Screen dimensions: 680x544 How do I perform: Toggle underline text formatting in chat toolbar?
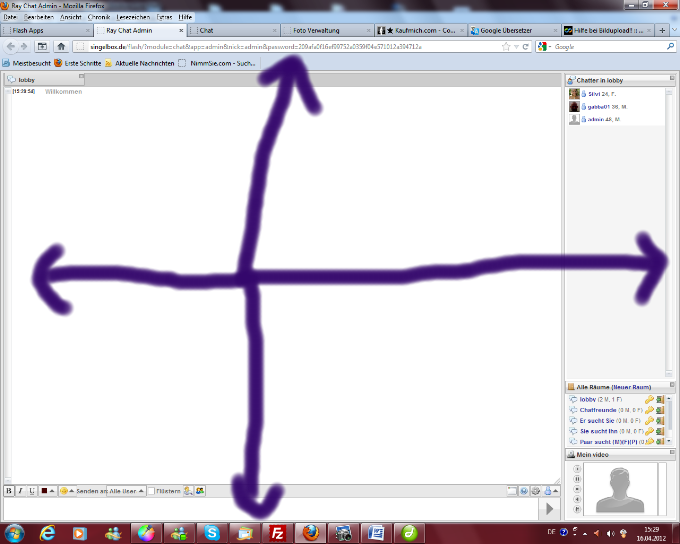coord(32,491)
